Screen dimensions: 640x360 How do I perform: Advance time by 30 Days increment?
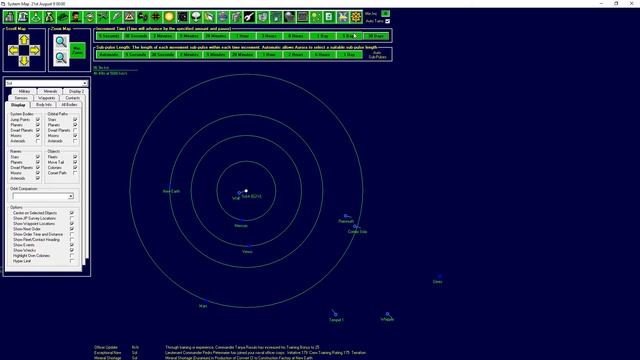coord(376,36)
